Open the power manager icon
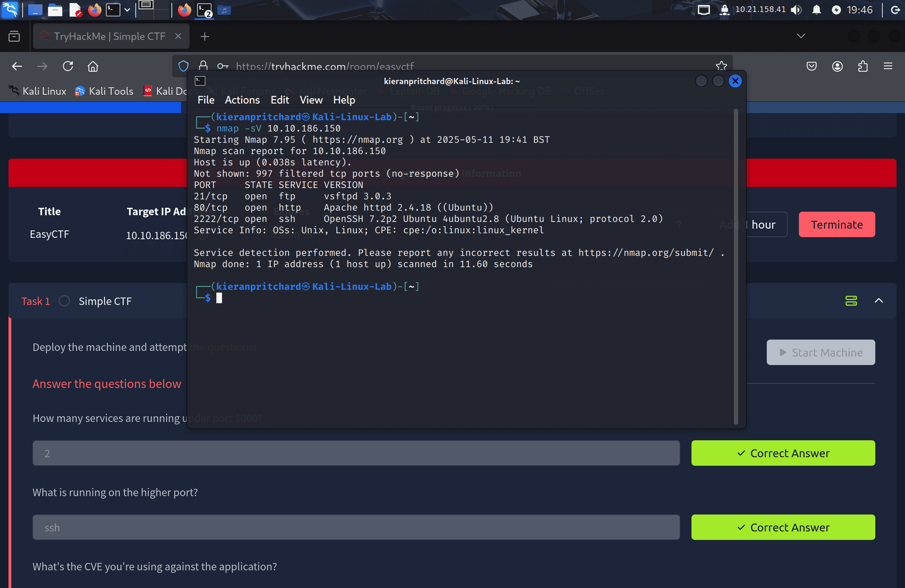 pyautogui.click(x=836, y=10)
